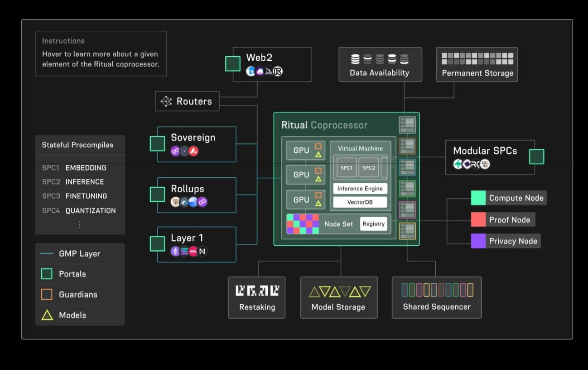Expand the stateful precompiles ellipsis
The width and height of the screenshot is (588, 370).
point(80,224)
